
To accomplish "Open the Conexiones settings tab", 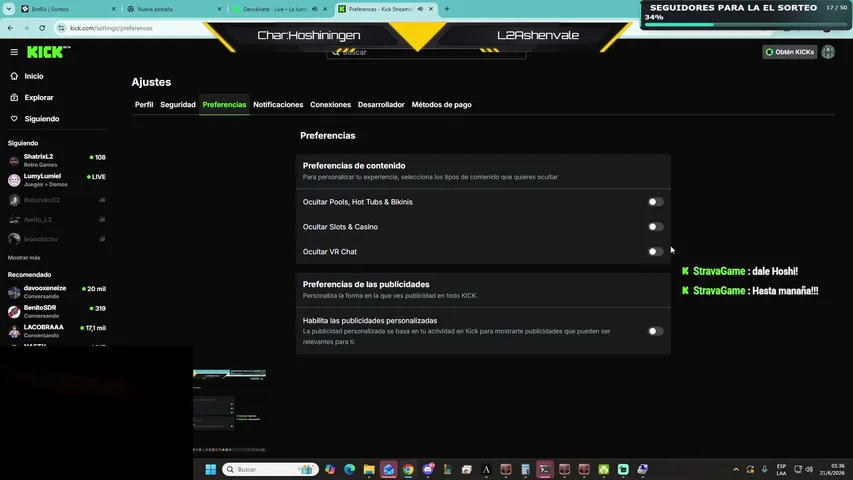I will (x=330, y=104).
